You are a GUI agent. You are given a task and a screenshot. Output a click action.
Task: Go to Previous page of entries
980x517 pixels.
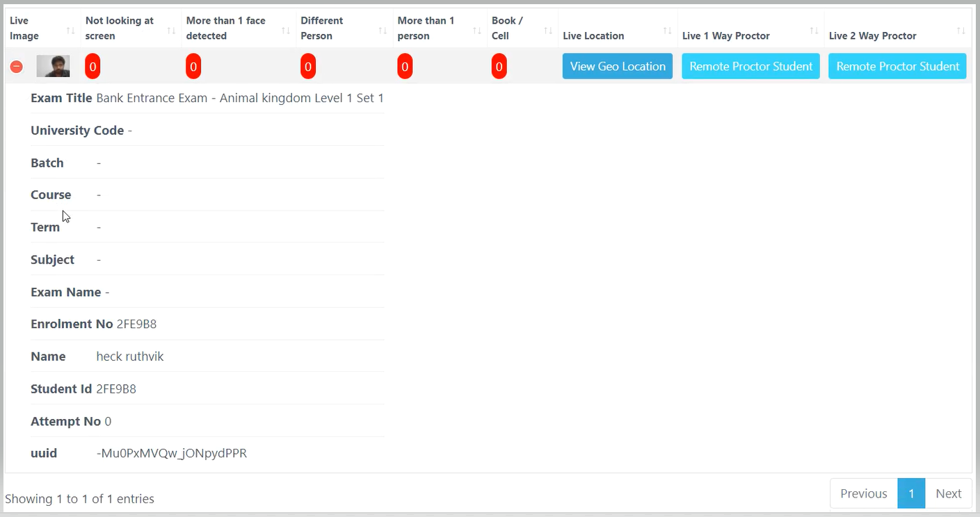[x=863, y=493]
